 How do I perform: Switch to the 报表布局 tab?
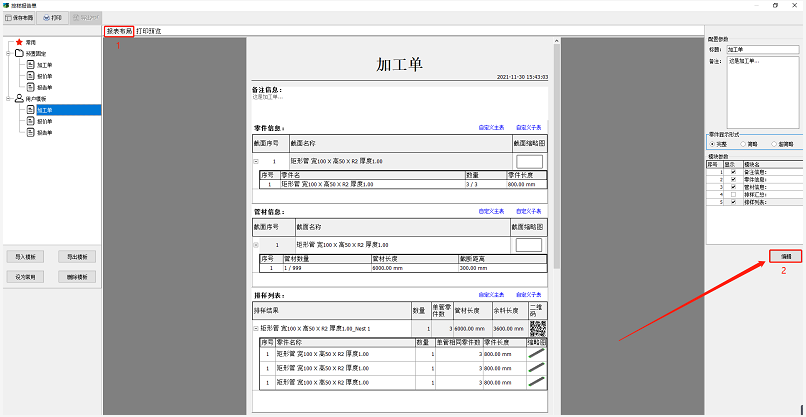pyautogui.click(x=119, y=31)
